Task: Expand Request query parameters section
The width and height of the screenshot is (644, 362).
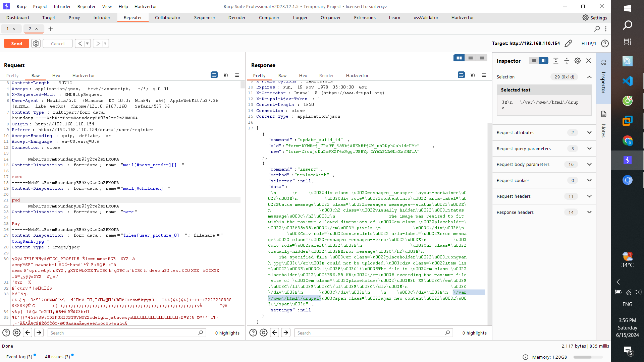Action: click(589, 149)
